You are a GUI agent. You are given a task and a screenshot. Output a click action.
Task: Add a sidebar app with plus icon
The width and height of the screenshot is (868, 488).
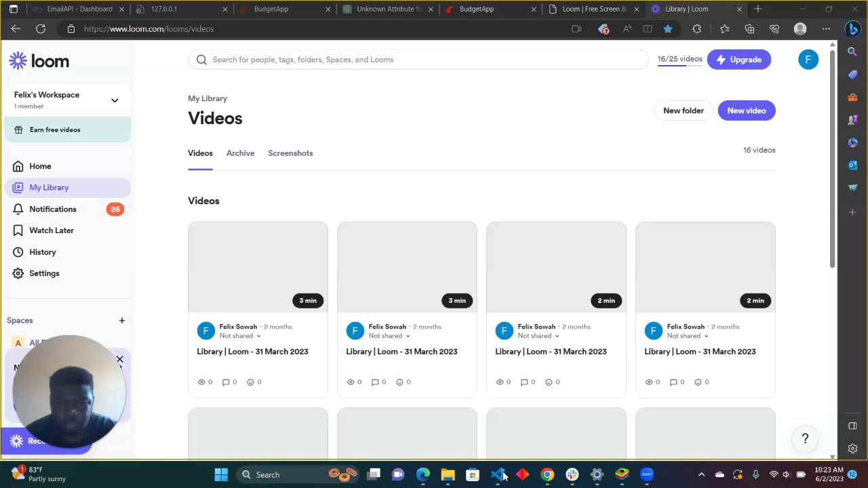pyautogui.click(x=852, y=212)
